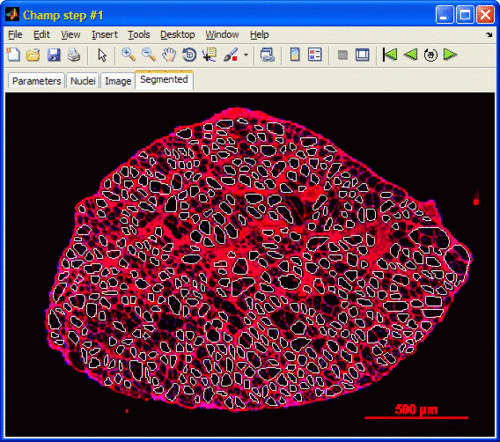
Task: Insert Legend using toolbar icon
Action: [315, 54]
